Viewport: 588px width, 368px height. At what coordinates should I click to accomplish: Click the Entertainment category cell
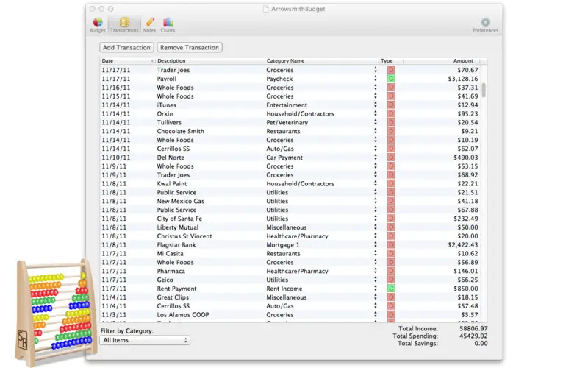(287, 105)
